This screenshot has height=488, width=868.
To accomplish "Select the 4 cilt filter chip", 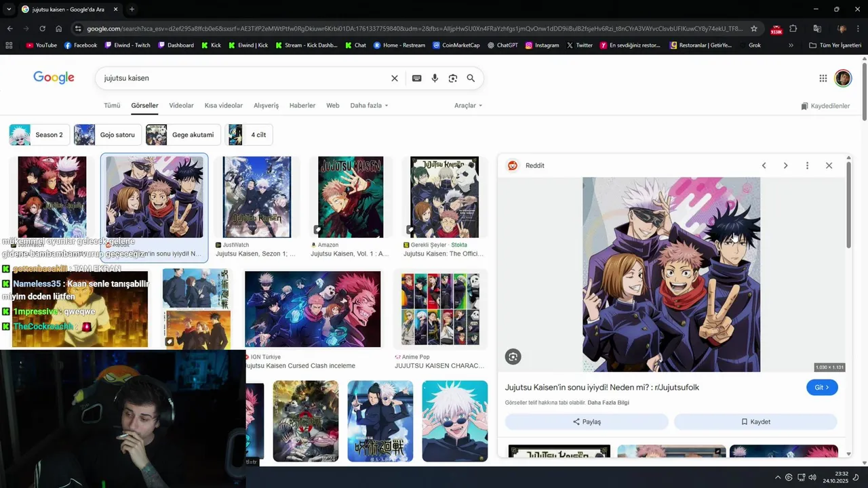I will coord(248,135).
